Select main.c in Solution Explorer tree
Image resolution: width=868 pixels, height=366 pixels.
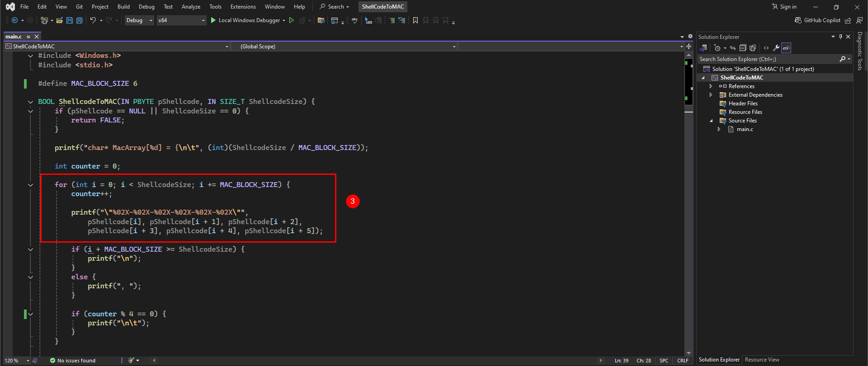[745, 129]
